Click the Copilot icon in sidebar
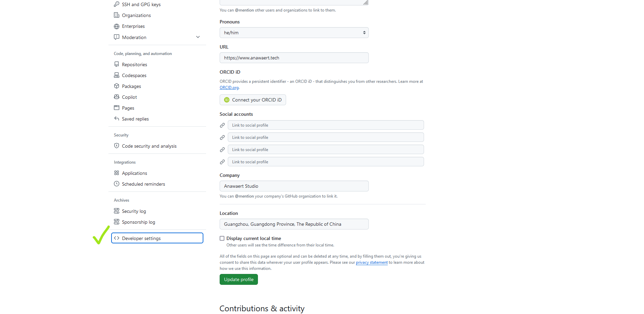The height and width of the screenshot is (314, 644). click(x=117, y=97)
